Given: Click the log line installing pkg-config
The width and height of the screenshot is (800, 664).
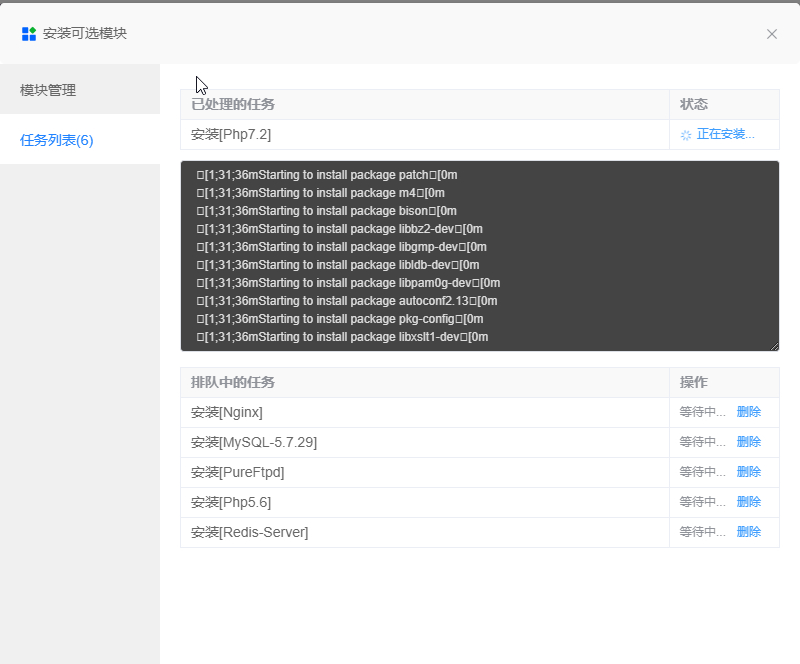Looking at the screenshot, I should coord(340,319).
